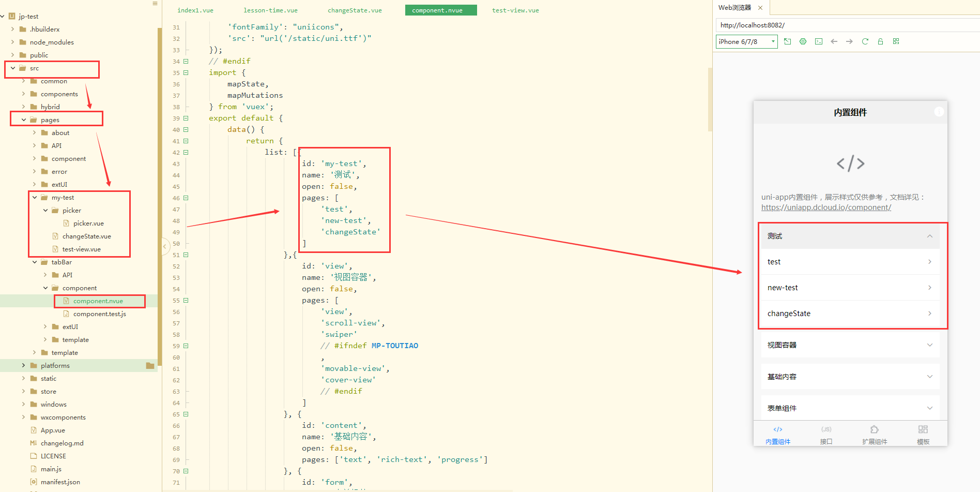Fold code at line 55 pages array

point(186,301)
